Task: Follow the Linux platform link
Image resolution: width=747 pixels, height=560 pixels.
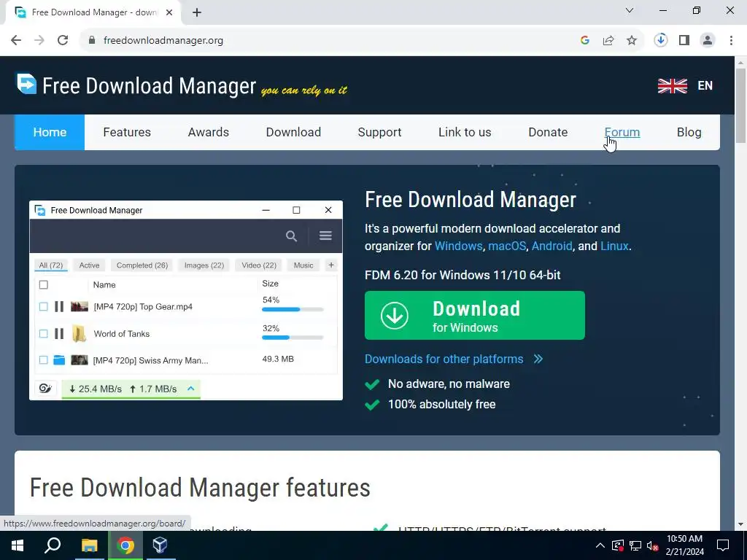Action: (x=614, y=246)
